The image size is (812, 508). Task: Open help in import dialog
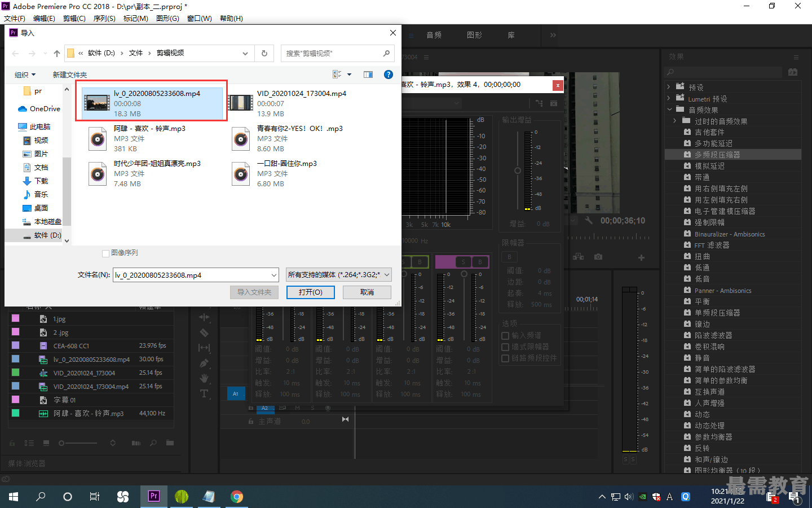(388, 75)
